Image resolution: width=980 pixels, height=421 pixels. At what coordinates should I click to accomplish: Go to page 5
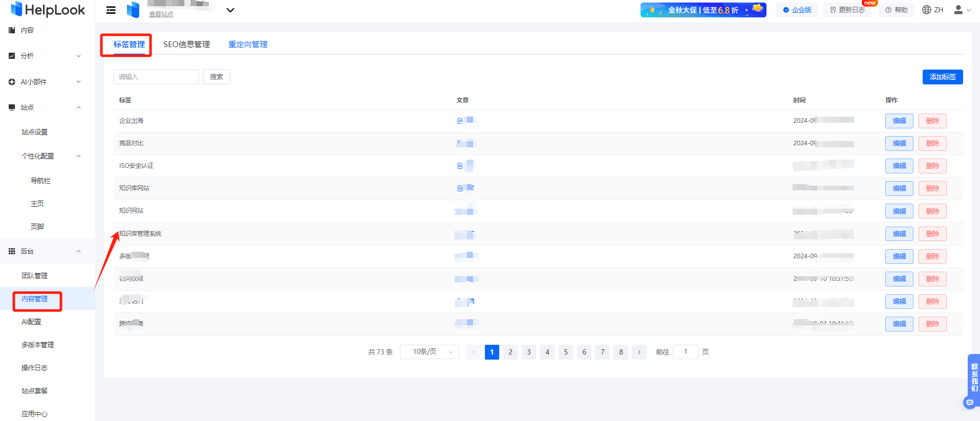click(x=566, y=352)
